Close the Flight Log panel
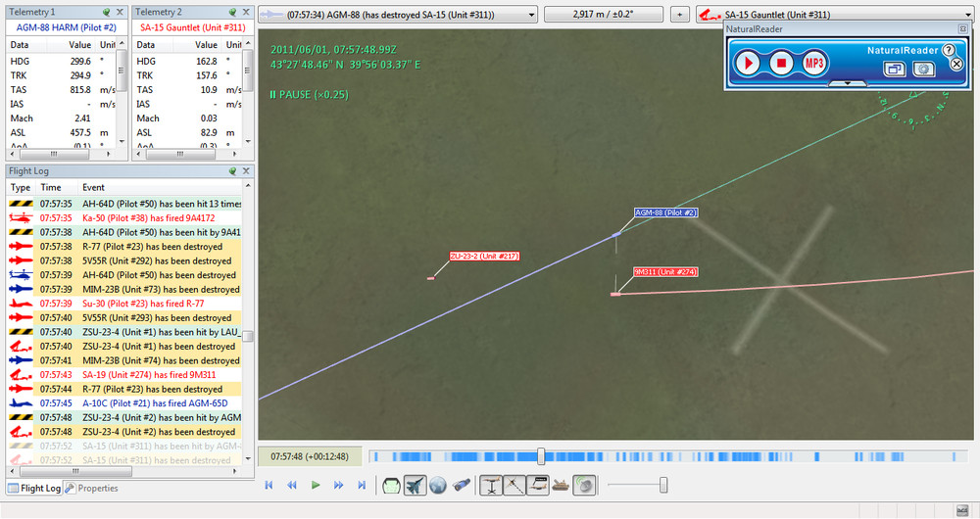Viewport: 980px width, 519px height. coord(246,170)
